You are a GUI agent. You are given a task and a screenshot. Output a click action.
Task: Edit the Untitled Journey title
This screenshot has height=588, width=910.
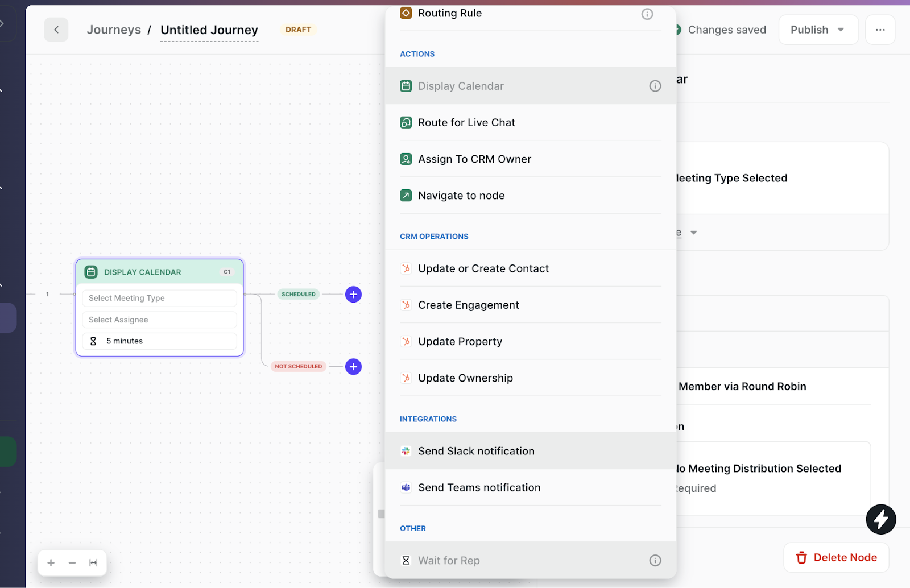coord(209,30)
